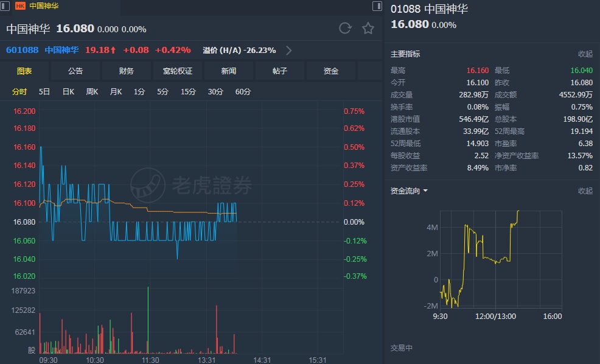Click the capital flow line chart
This screenshot has height=364, width=600.
[x=501, y=259]
